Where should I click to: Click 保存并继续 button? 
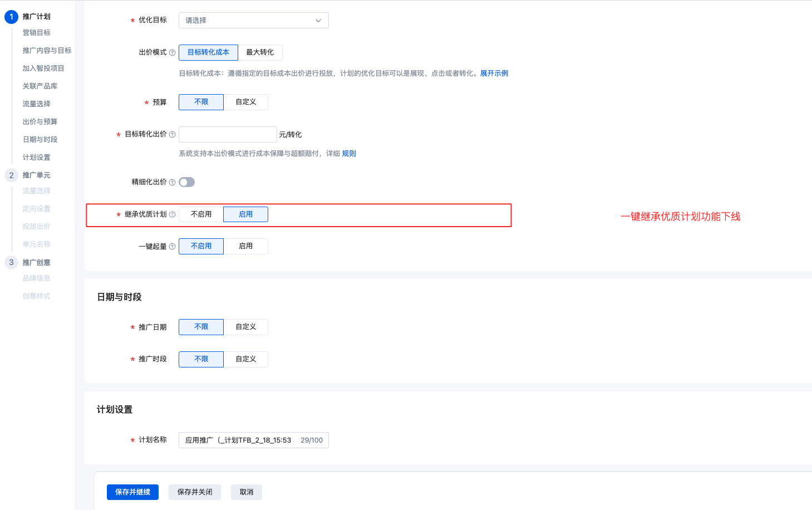pyautogui.click(x=132, y=492)
